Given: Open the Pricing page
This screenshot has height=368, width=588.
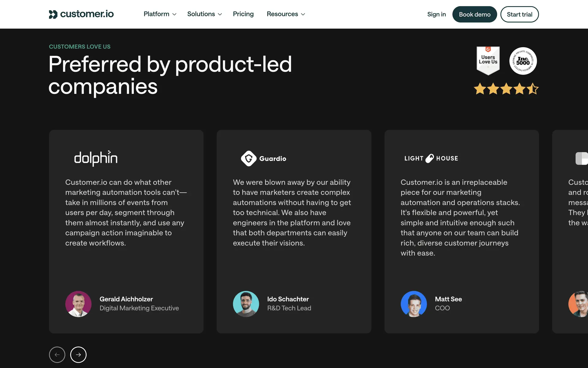Looking at the screenshot, I should pos(243,14).
